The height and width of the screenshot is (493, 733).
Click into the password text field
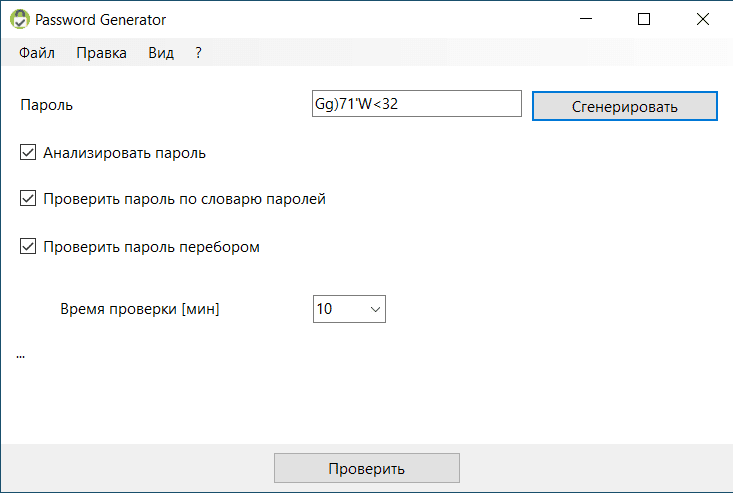point(416,104)
